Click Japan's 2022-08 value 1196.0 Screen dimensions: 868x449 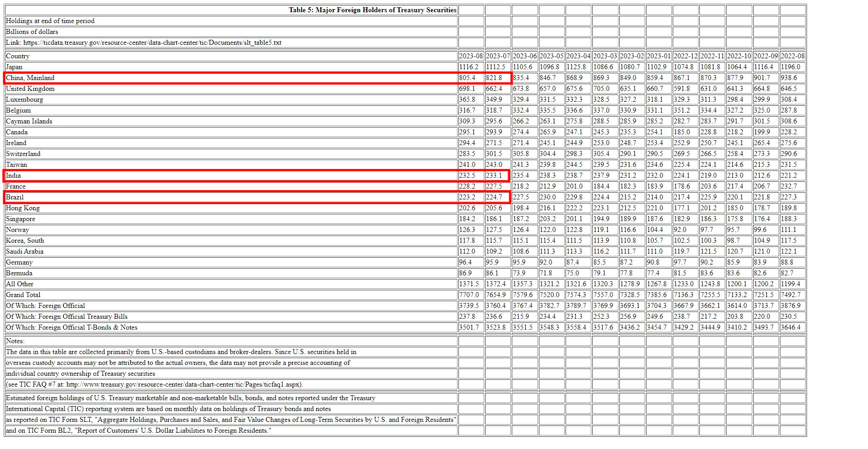click(x=793, y=67)
